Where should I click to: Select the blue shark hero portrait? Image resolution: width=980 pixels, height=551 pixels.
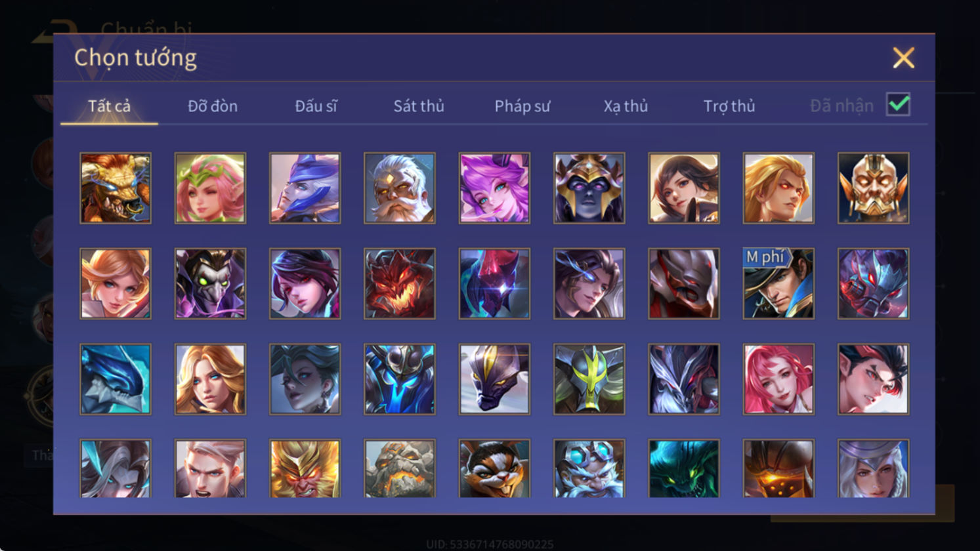pos(116,379)
